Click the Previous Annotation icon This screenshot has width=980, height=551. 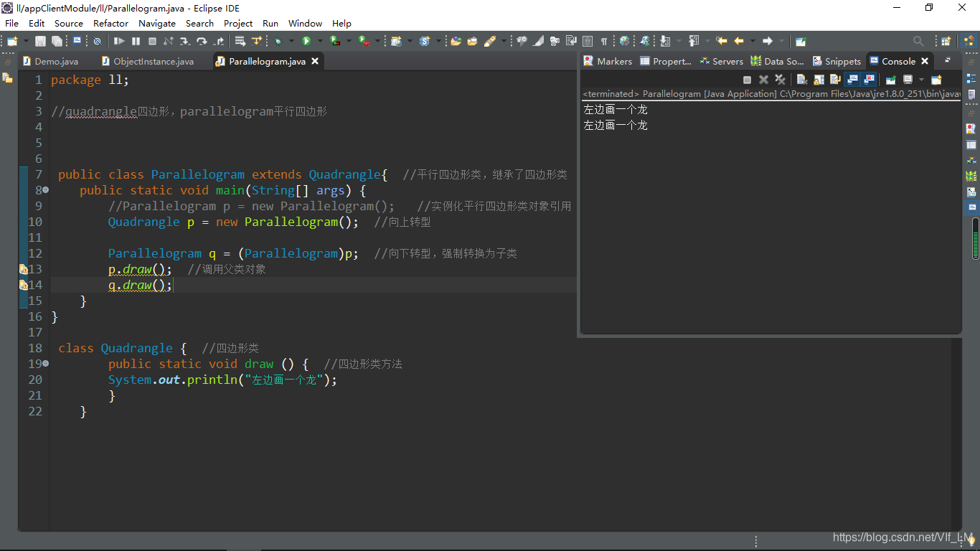[x=694, y=41]
